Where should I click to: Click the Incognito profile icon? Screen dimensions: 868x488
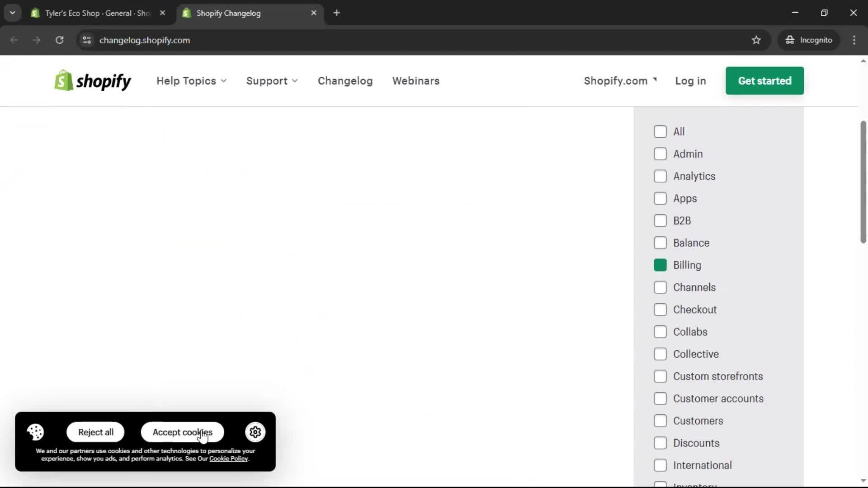[790, 40]
